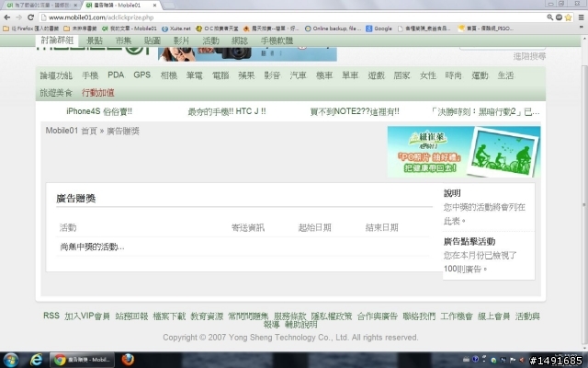Switch to the first browser tab
Image resolution: width=588 pixels, height=368 pixels.
click(x=40, y=6)
